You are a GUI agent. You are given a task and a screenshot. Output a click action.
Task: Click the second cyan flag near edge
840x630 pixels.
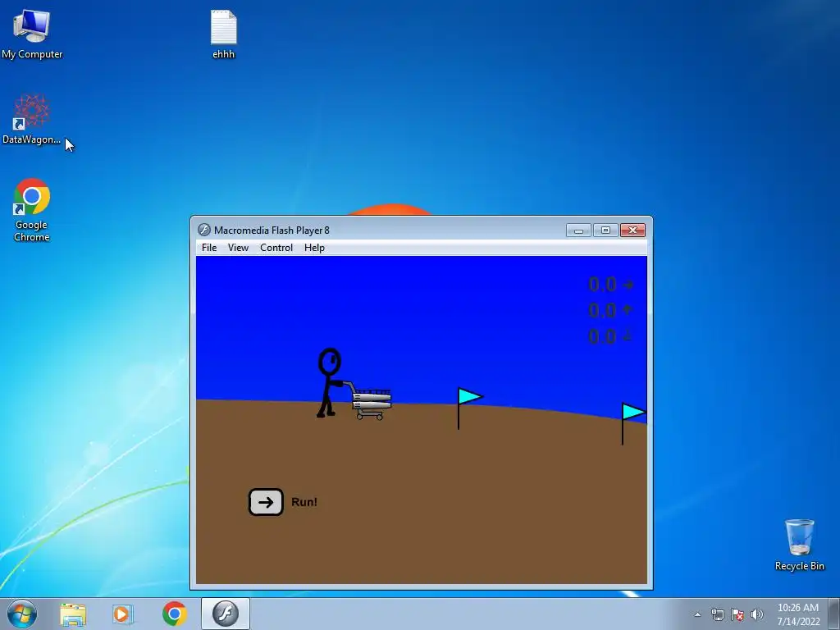point(633,423)
